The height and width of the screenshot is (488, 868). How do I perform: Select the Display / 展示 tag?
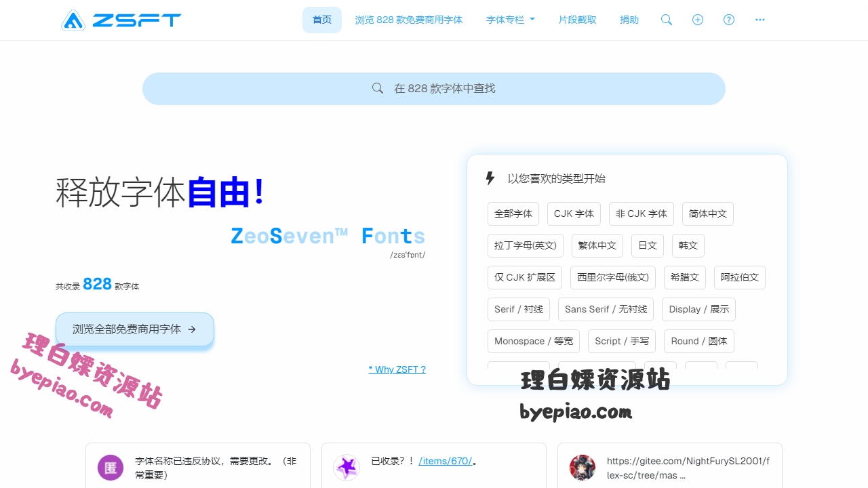click(x=699, y=309)
